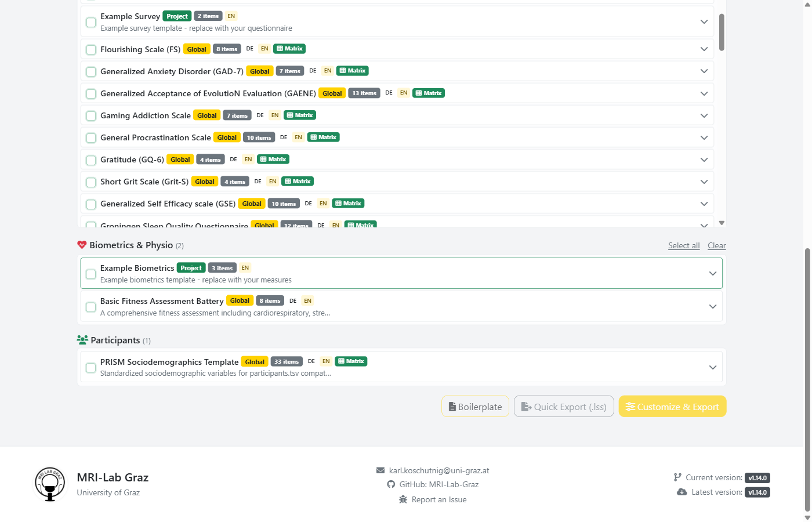Image resolution: width=812 pixels, height=522 pixels.
Task: Click the Project badge on Example Biometrics
Action: [191, 268]
